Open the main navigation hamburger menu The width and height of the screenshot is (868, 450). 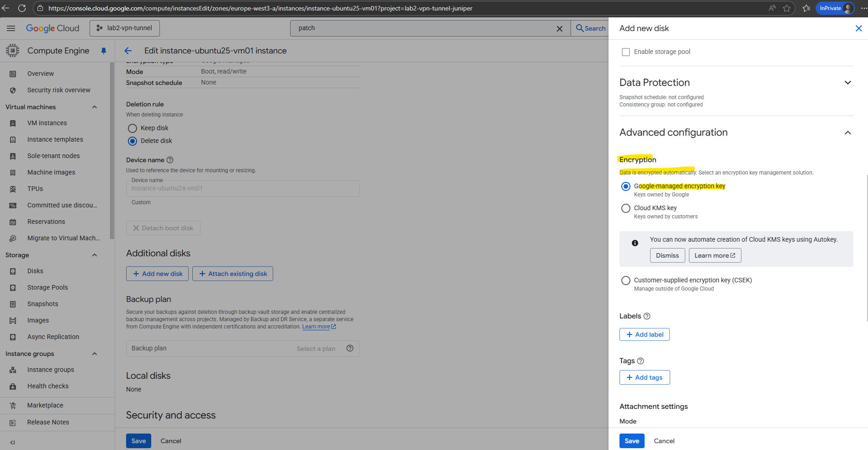11,28
